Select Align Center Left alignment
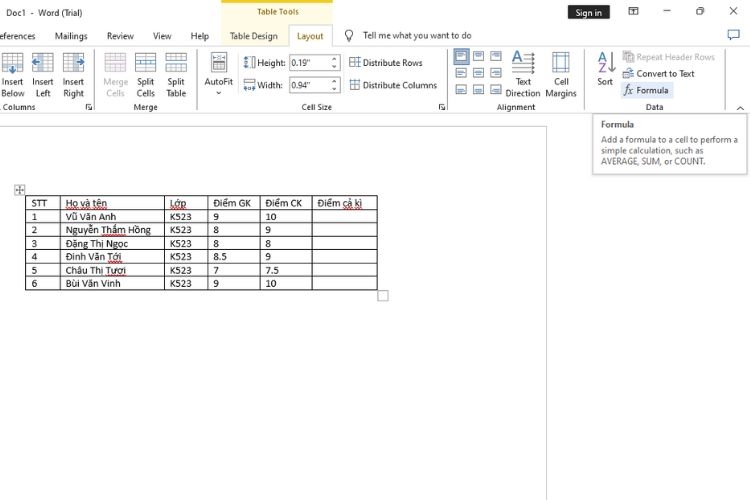The width and height of the screenshot is (750, 500). tap(461, 73)
